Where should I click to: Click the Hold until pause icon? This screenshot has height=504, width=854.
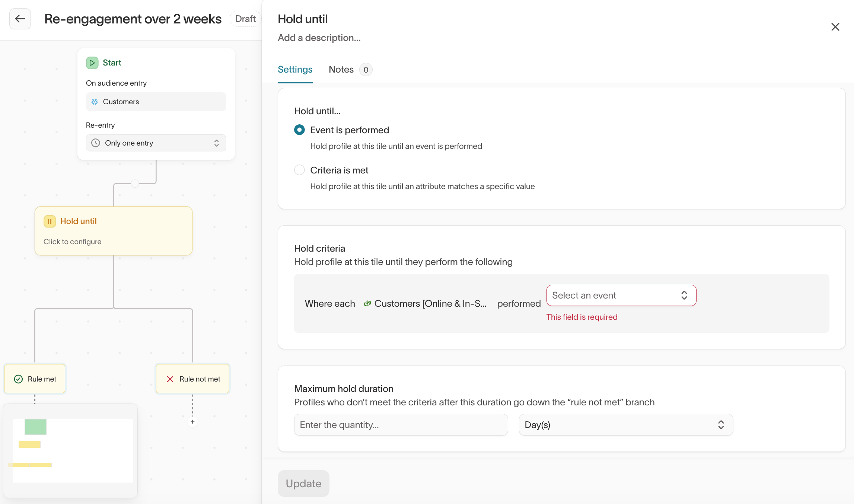click(50, 221)
